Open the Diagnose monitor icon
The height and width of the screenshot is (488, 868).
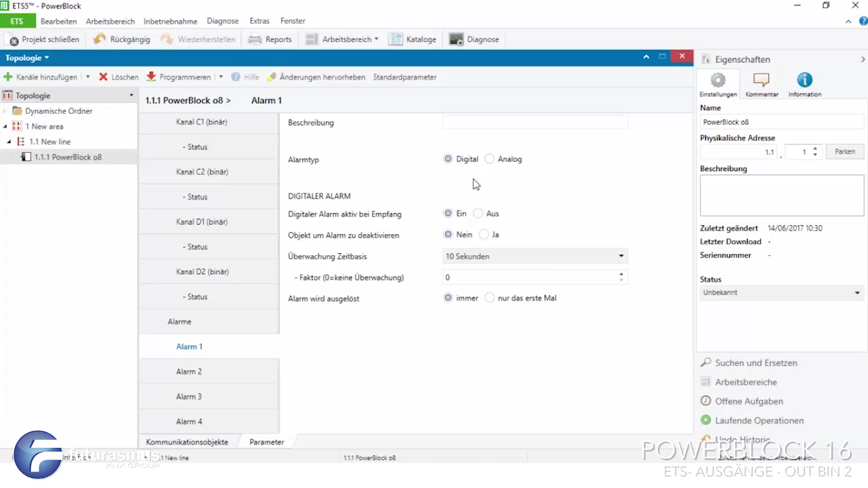[x=456, y=39]
